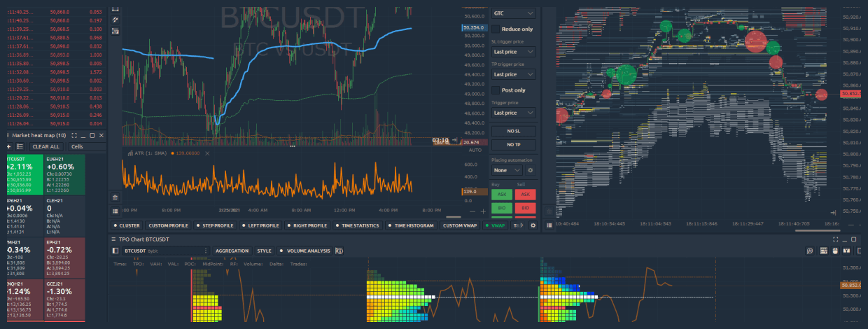The image size is (868, 329).
Task: Select the CLEH21 heat map cell
Action: point(64,216)
